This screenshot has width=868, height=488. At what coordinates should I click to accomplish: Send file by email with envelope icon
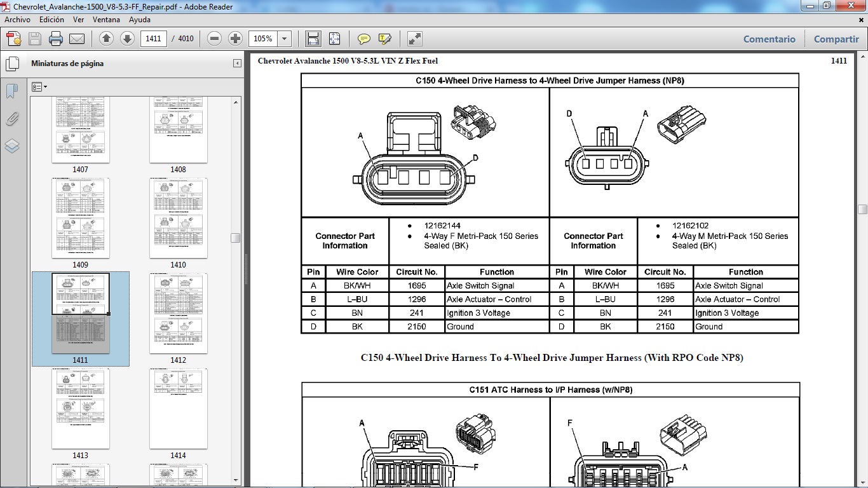point(77,39)
